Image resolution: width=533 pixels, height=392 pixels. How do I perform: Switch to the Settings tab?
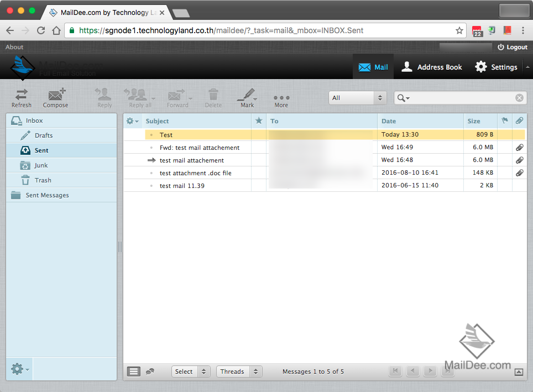(496, 67)
